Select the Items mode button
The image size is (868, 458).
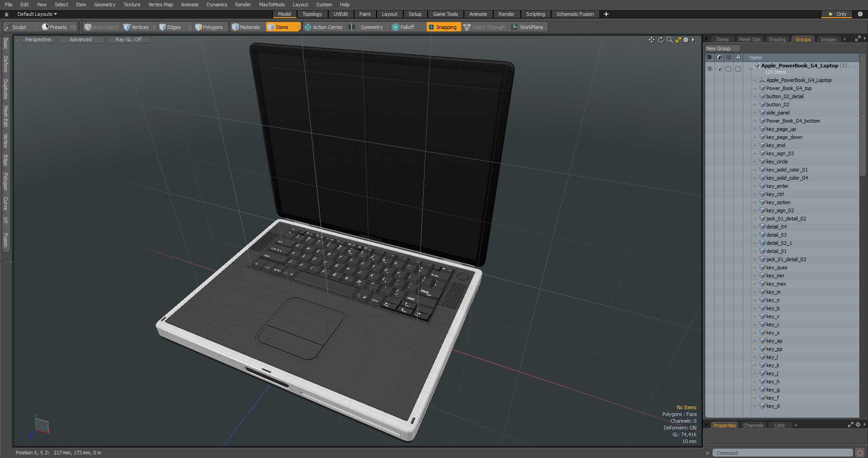pyautogui.click(x=283, y=27)
